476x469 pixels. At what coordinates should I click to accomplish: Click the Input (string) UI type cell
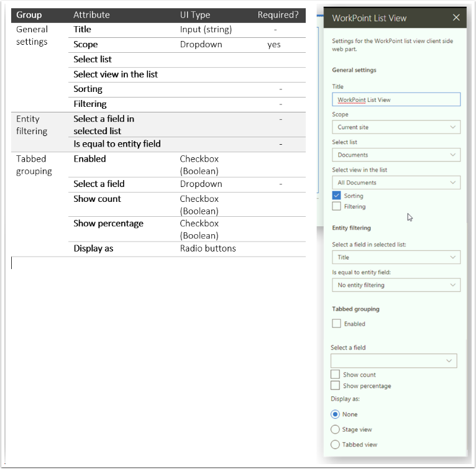(x=206, y=29)
